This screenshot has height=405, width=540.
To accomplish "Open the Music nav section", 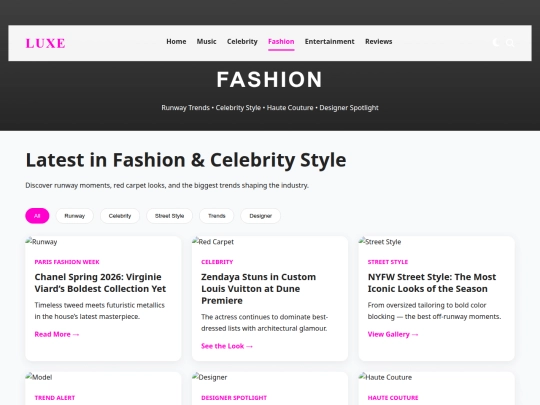I will tap(206, 42).
